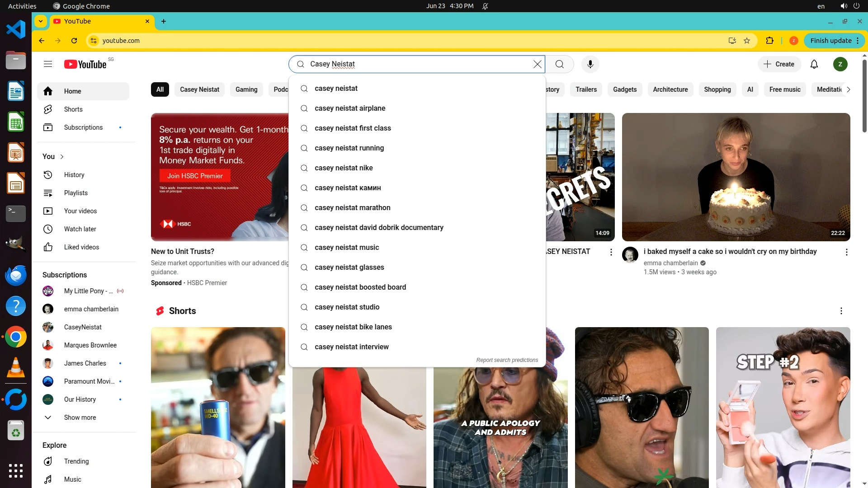
Task: Click the magnifier search button
Action: pos(559,64)
